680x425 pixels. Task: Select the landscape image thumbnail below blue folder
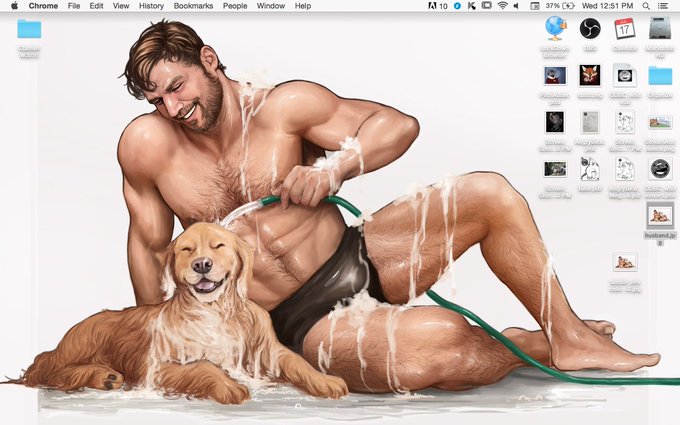pyautogui.click(x=660, y=122)
